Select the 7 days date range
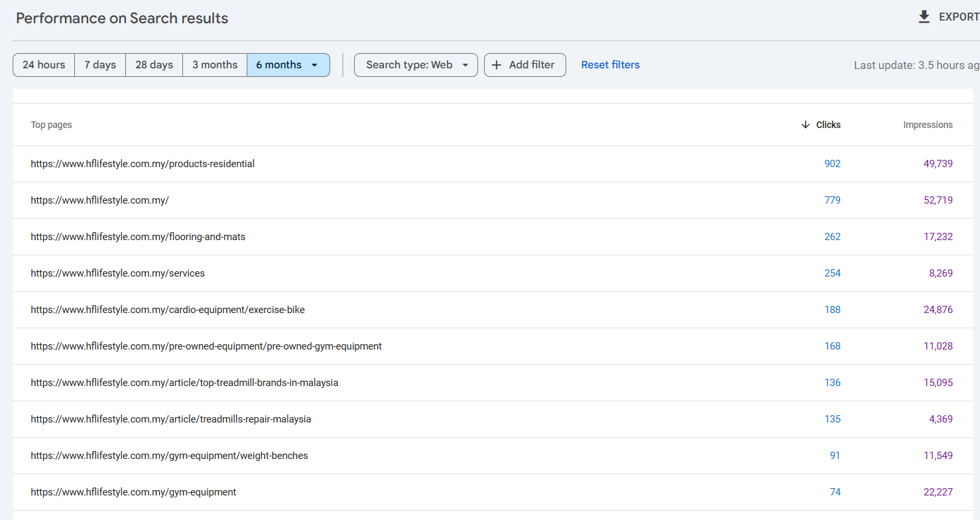980x520 pixels. 100,65
